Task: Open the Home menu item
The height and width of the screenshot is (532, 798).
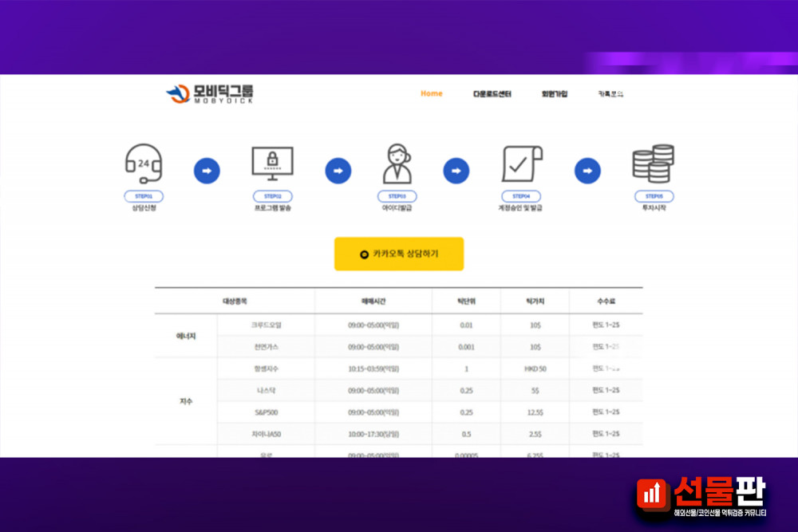Action: coord(431,94)
